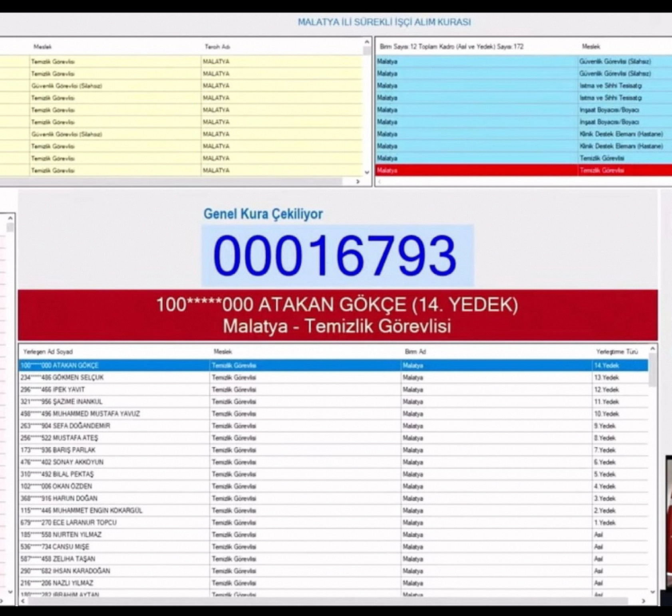The height and width of the screenshot is (616, 672).
Task: Click Birim Ad column header in bottom table
Action: [x=416, y=352]
